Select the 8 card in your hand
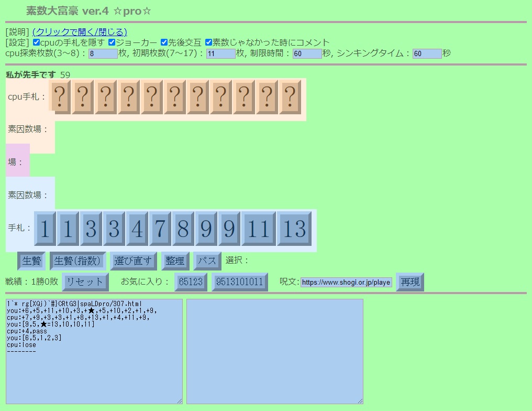532x411 pixels. point(183,228)
